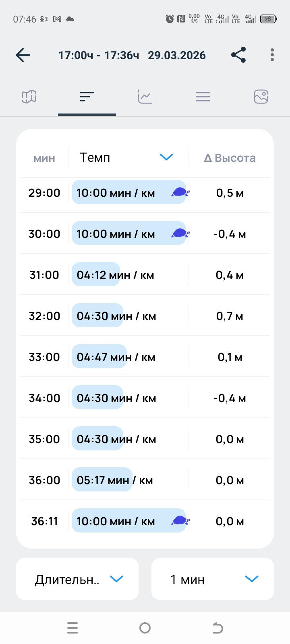Tap Android home circle button
Viewport: 290px width, 644px height.
(145, 628)
